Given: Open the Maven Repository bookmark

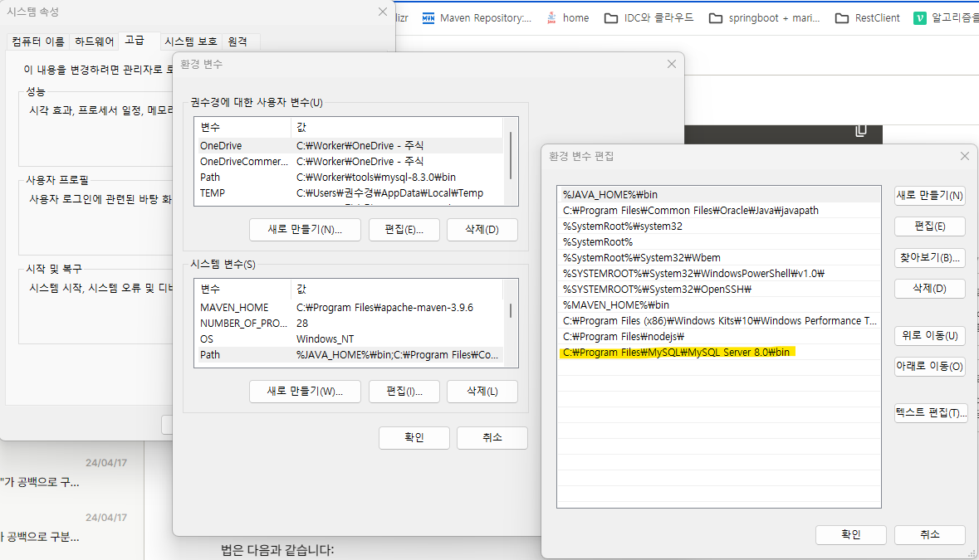Looking at the screenshot, I should (477, 18).
